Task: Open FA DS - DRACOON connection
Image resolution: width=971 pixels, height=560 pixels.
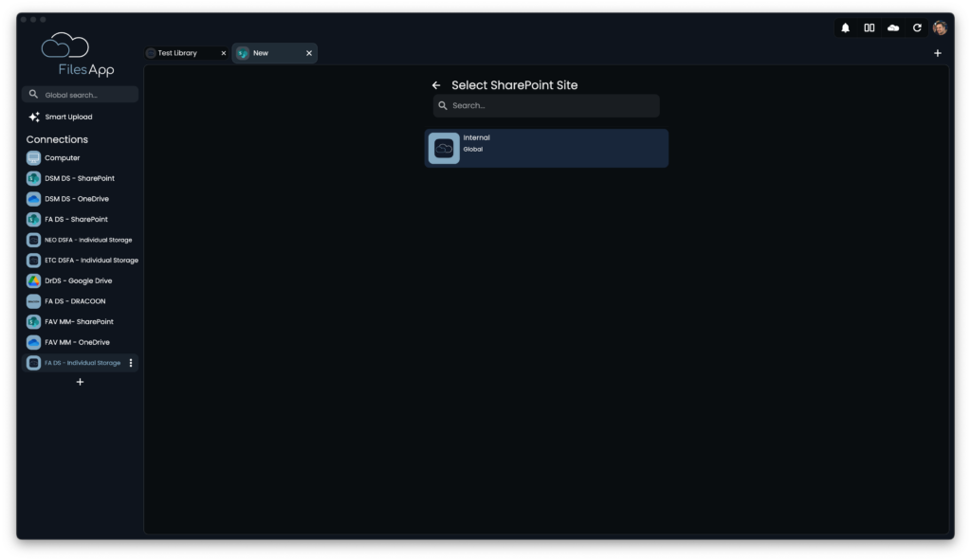Action: [80, 300]
